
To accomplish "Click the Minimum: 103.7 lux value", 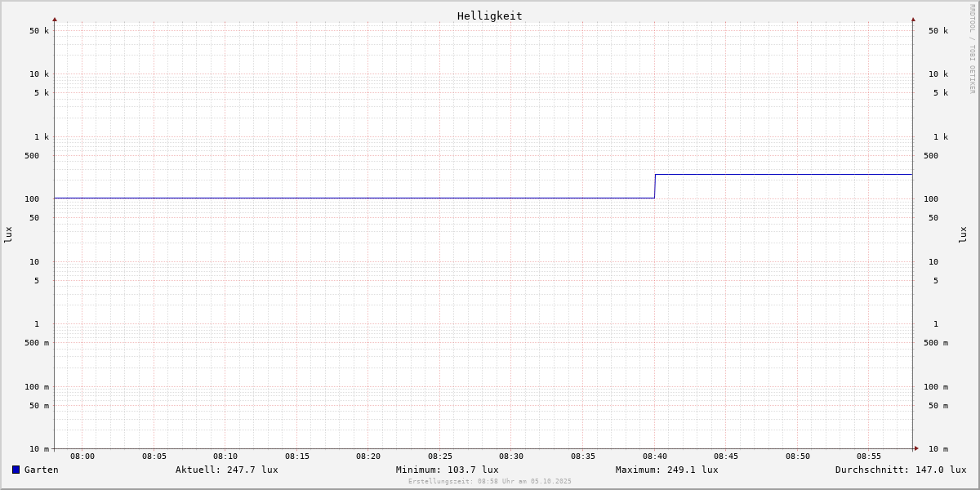I will [x=448, y=470].
